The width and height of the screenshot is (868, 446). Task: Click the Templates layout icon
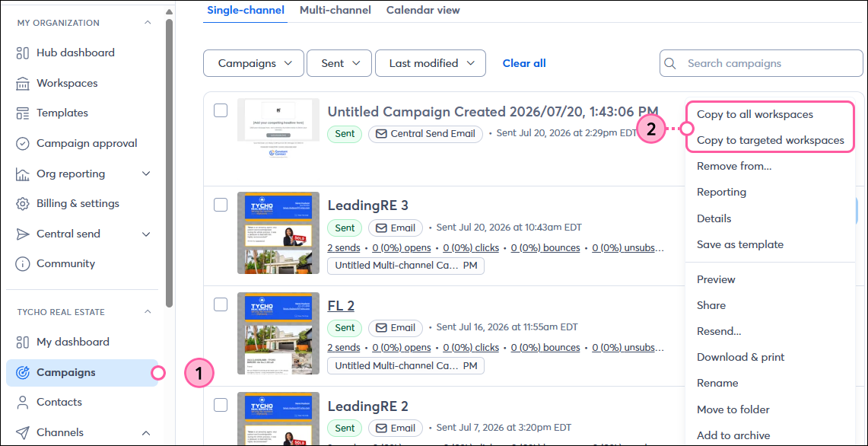click(x=22, y=113)
